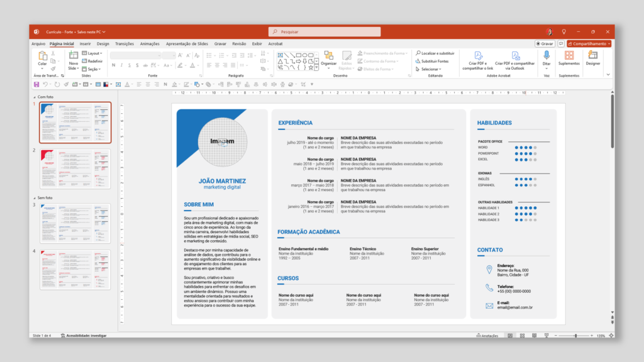
Task: Select the Ditar microphone icon
Action: [x=547, y=57]
